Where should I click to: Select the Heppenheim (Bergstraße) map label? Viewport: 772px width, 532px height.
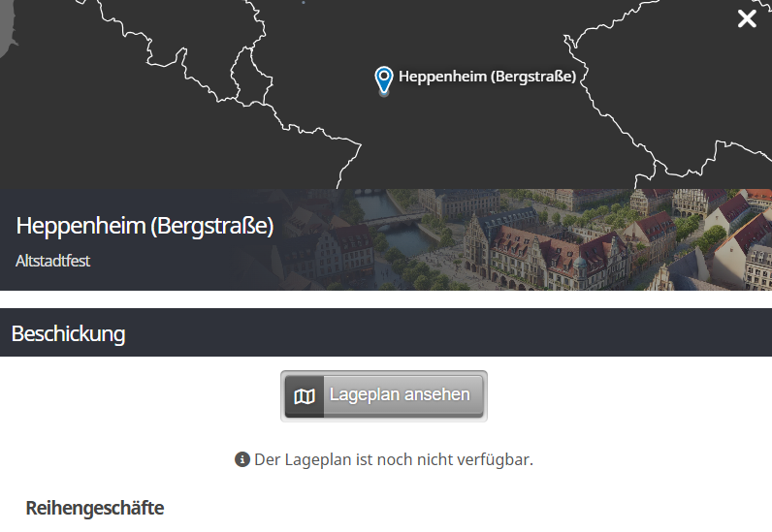(487, 77)
